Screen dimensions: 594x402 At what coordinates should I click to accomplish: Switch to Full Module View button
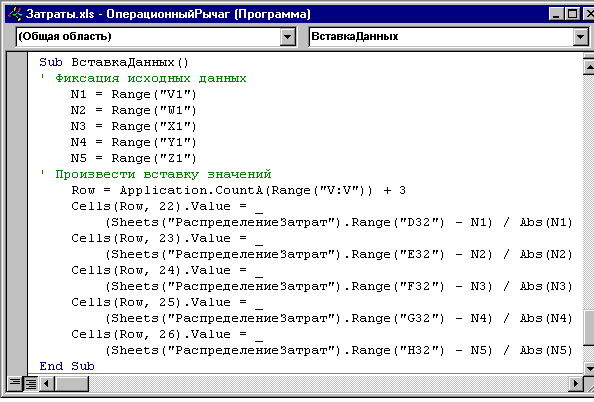[30, 383]
